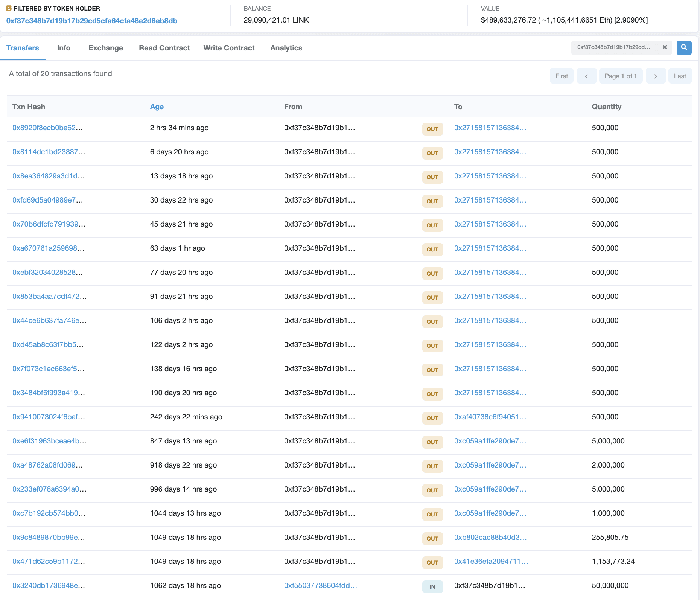Click the token holder icon beside 'Filtered by Token Holder'

(9, 8)
